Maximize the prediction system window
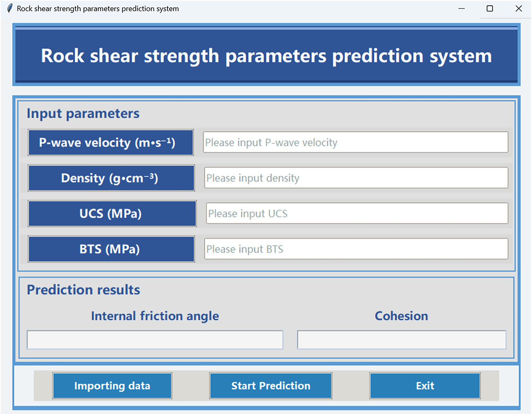 tap(490, 9)
